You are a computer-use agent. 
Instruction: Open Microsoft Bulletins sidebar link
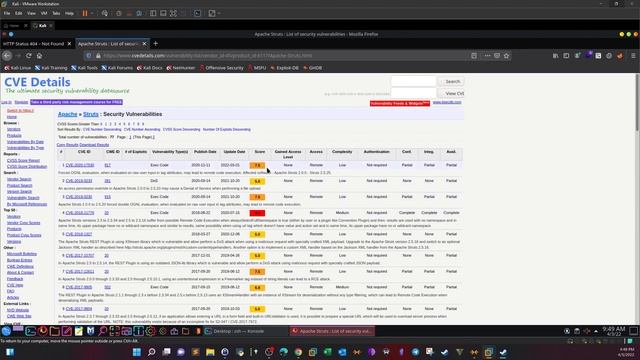click(x=22, y=254)
